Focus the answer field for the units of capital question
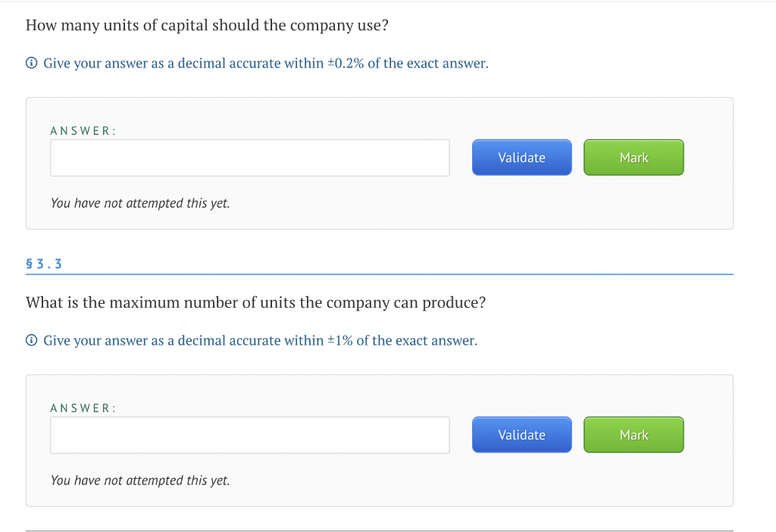The width and height of the screenshot is (776, 532). 249,158
